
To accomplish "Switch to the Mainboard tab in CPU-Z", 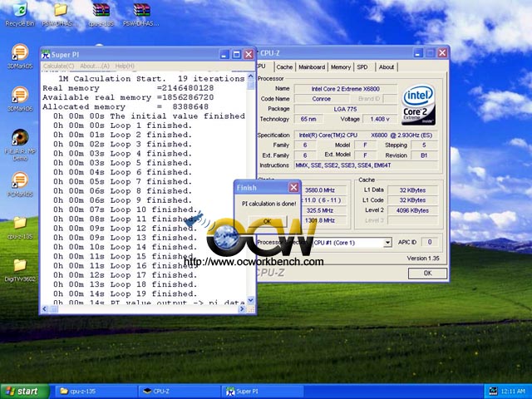I will [x=312, y=66].
